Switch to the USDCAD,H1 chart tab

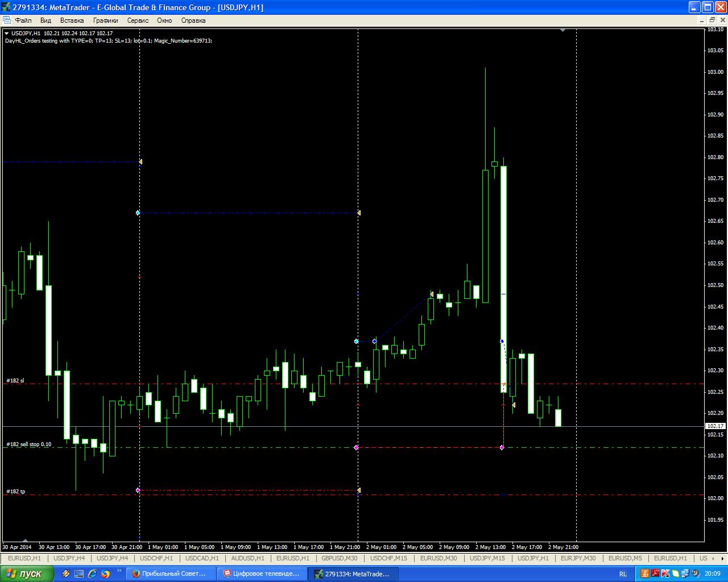pyautogui.click(x=202, y=558)
